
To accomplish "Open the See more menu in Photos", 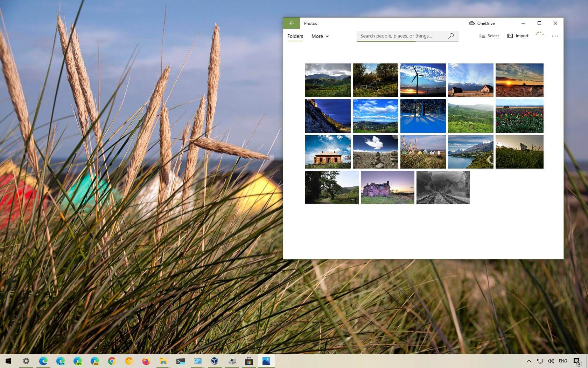I will 555,36.
